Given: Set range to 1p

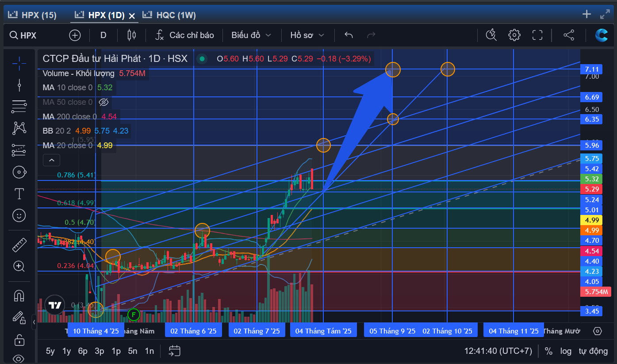Looking at the screenshot, I should pyautogui.click(x=116, y=351).
